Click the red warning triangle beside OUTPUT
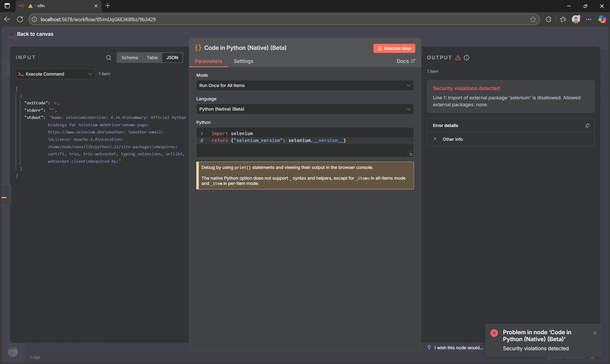 [x=458, y=58]
